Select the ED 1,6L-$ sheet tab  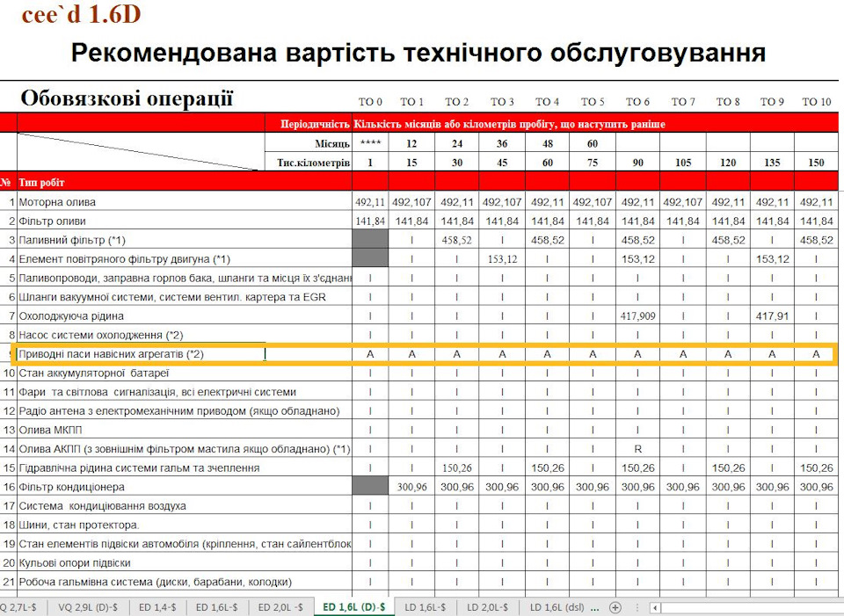217,607
